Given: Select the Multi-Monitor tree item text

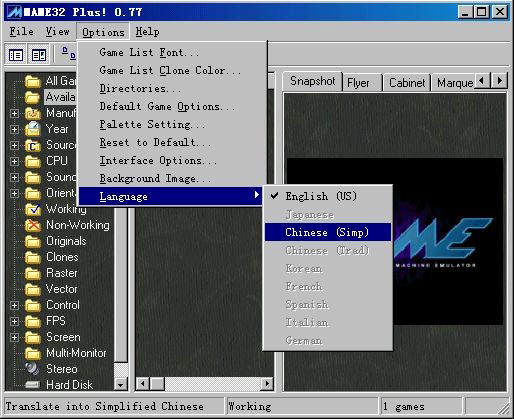Looking at the screenshot, I should [76, 353].
